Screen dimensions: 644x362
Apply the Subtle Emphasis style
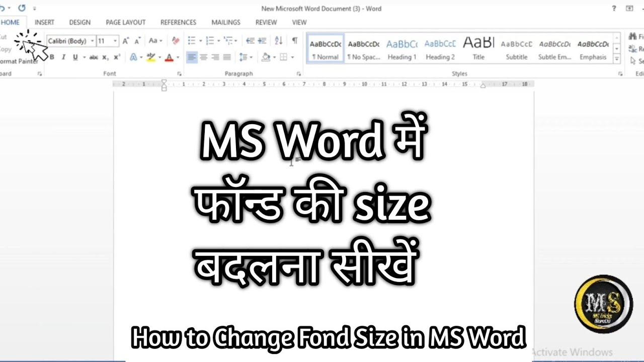click(554, 49)
